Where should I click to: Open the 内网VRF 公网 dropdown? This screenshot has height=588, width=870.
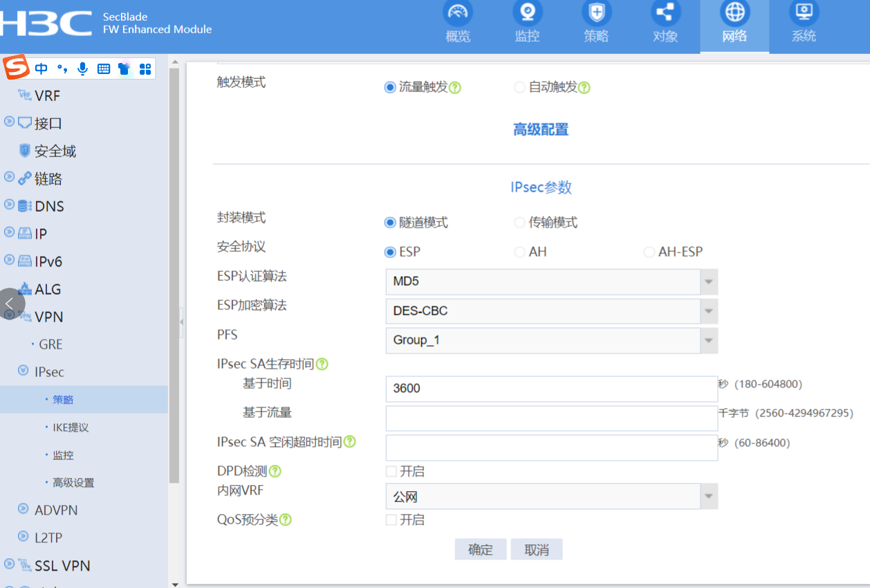[x=551, y=497]
